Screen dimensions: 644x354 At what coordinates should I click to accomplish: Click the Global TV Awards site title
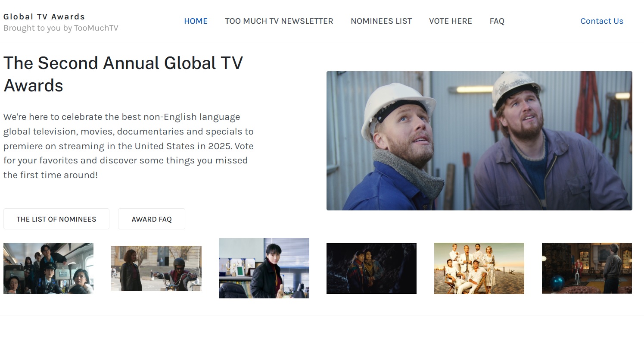pos(44,16)
